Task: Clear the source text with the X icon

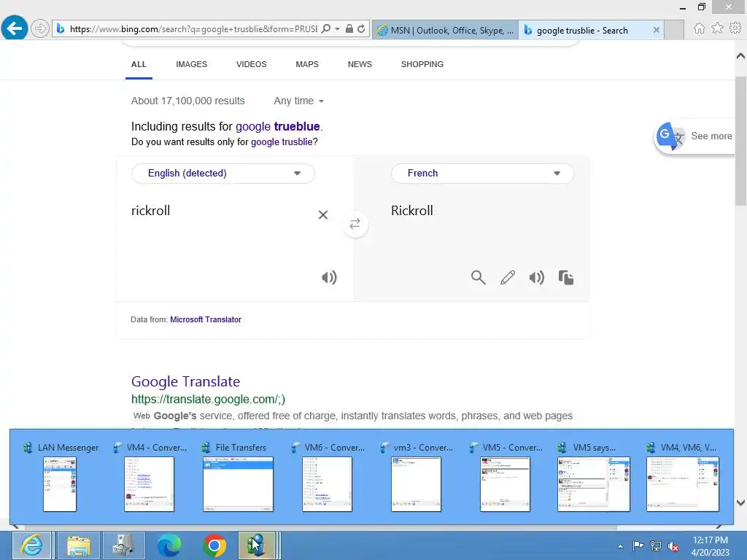Action: coord(323,215)
